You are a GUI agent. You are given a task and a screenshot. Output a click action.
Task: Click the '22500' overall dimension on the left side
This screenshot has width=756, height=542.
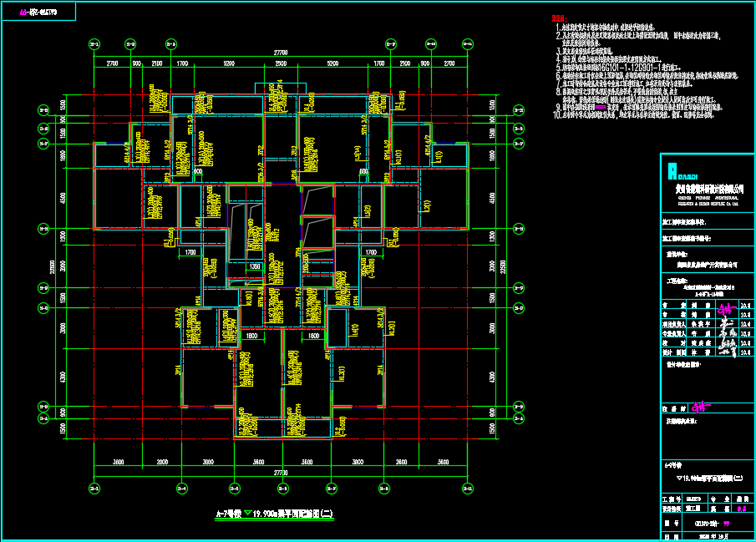52,266
